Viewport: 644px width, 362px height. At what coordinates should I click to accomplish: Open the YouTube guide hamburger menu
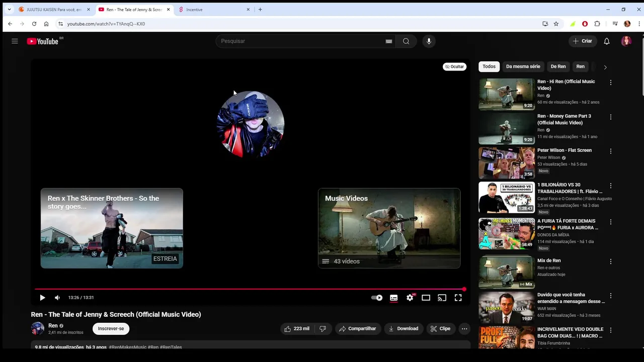point(15,41)
